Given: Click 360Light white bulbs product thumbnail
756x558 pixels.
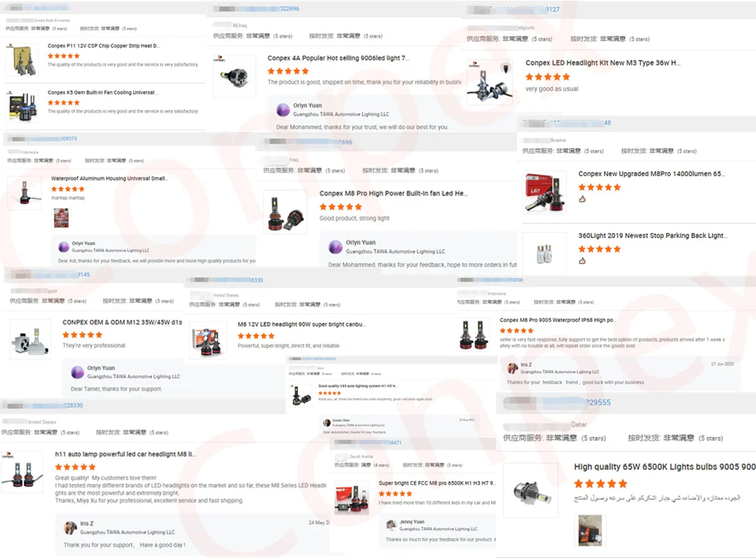Looking at the screenshot, I should [544, 254].
